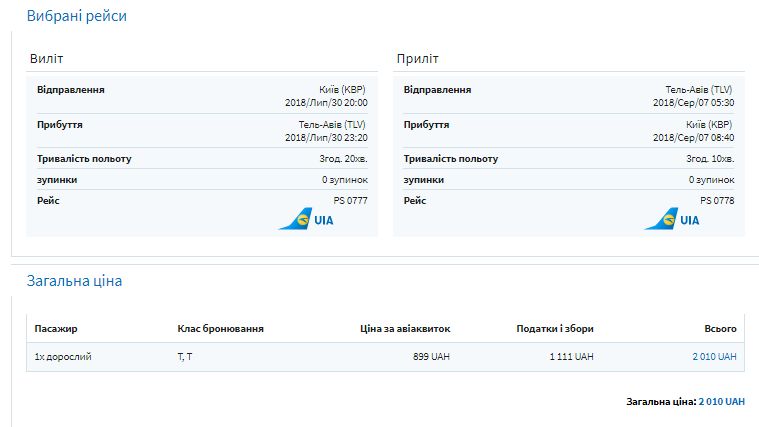Click the 899 UAH ticket price
Viewport: 759px width, 427px height.
pos(431,357)
